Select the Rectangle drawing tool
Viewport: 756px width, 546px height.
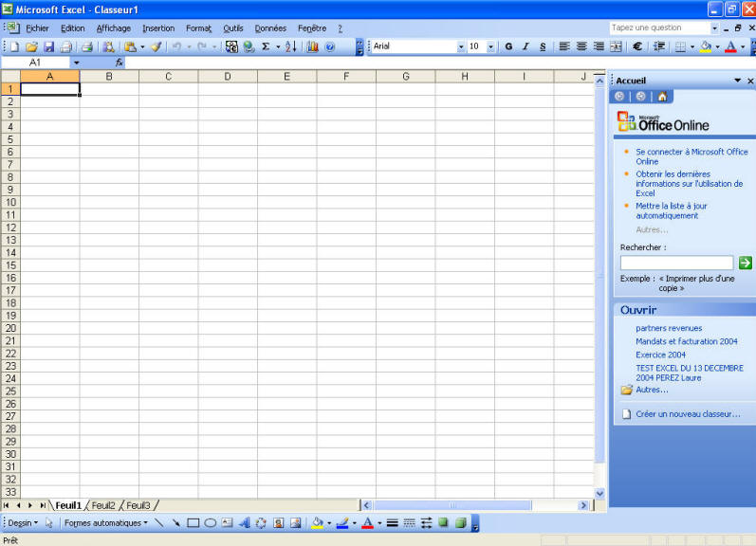tap(193, 523)
